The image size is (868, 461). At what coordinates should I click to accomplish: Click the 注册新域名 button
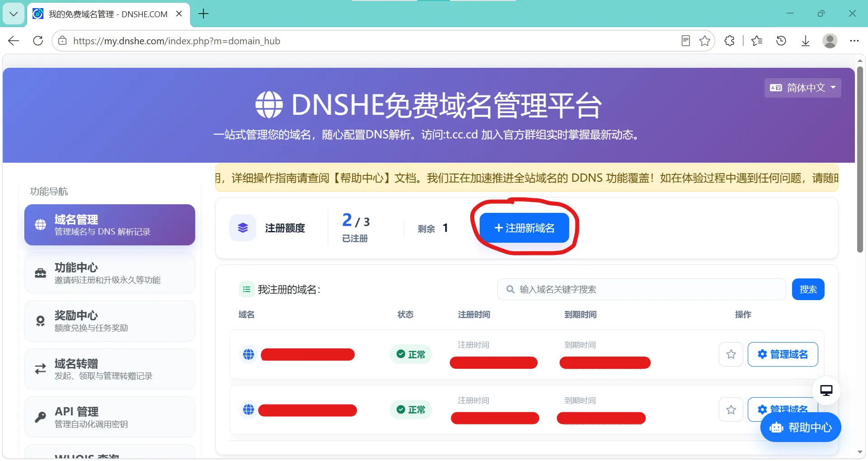point(524,228)
